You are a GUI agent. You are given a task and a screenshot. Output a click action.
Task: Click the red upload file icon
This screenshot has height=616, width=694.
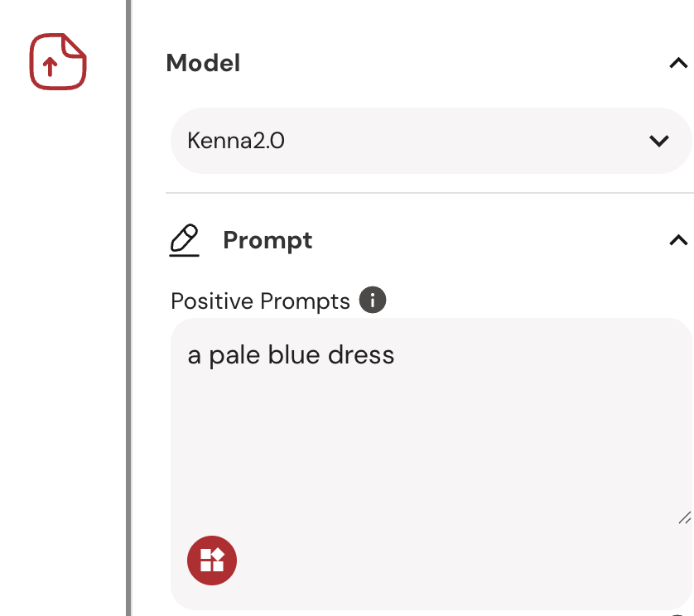click(x=58, y=61)
